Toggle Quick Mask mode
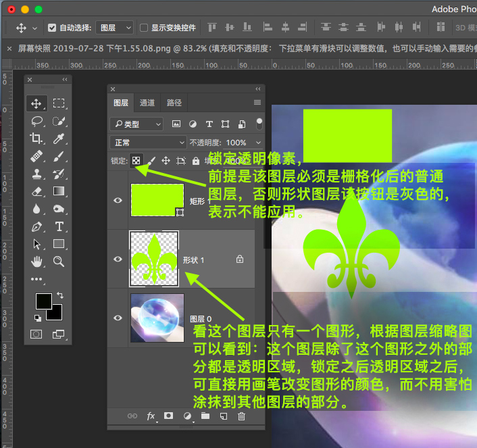 (x=36, y=334)
